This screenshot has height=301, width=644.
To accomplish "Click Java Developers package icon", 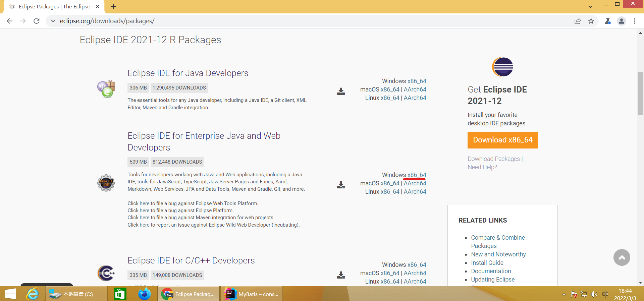I will (x=106, y=89).
